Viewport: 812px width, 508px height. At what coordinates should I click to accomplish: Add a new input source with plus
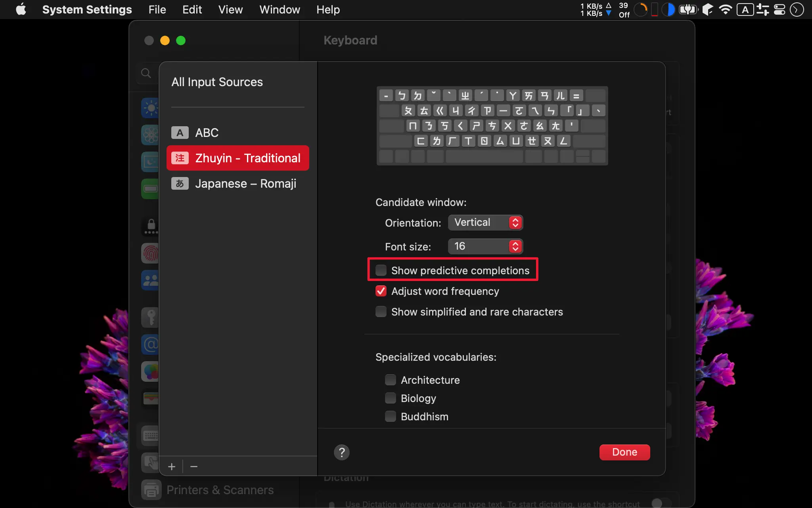172,467
